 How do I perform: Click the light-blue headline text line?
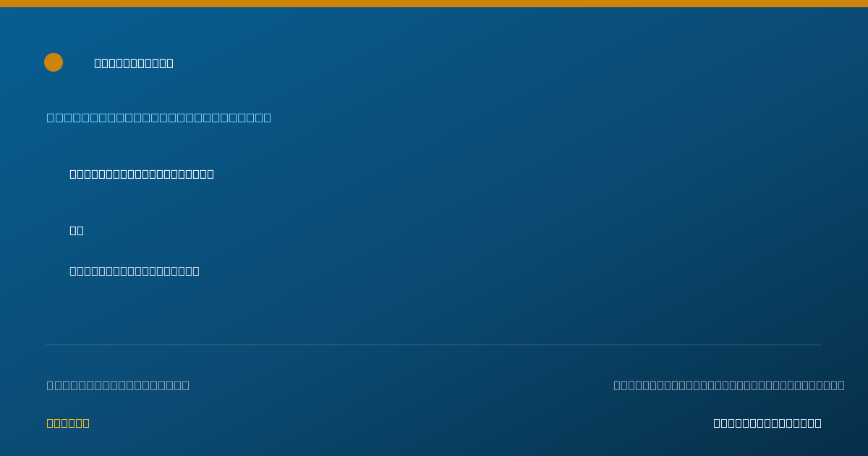coord(159,117)
